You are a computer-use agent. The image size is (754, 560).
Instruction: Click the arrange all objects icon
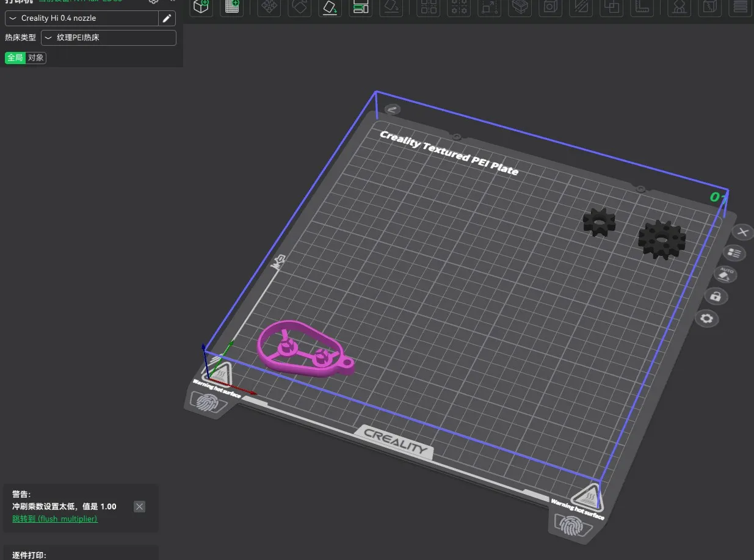[x=361, y=6]
